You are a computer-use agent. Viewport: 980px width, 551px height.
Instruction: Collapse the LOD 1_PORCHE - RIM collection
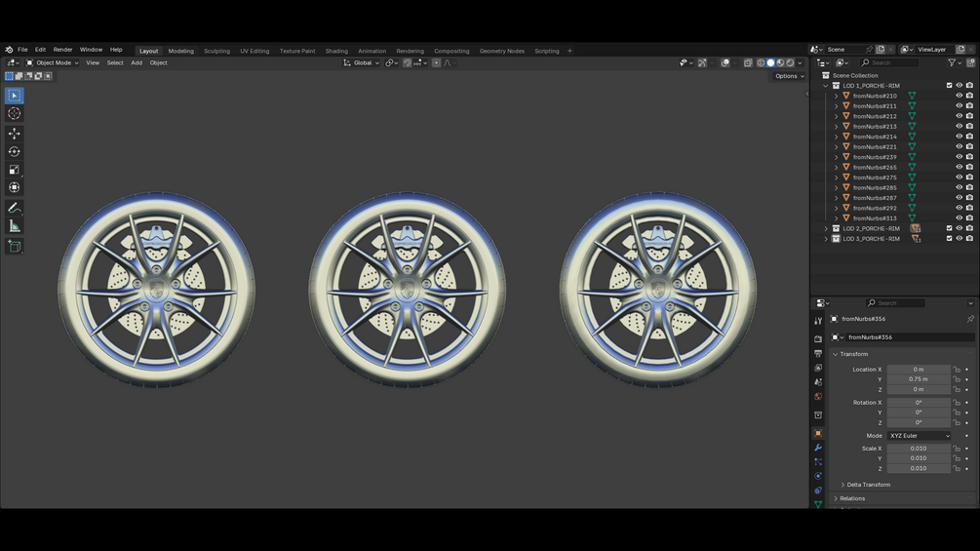click(826, 86)
